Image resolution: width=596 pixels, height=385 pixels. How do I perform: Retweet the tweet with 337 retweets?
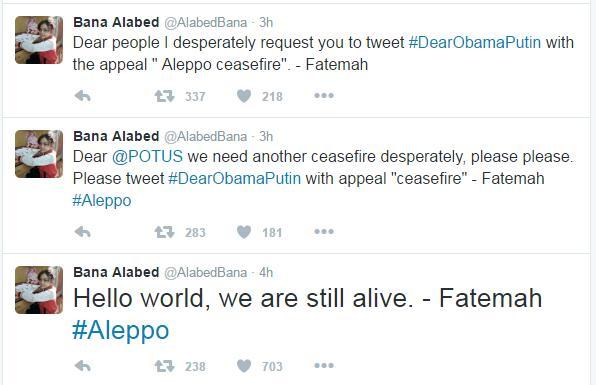point(164,96)
